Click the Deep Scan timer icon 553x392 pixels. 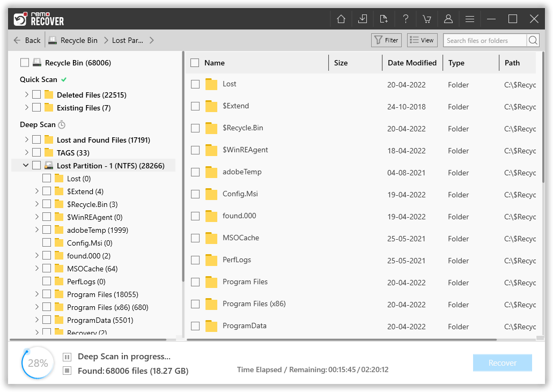click(x=62, y=124)
